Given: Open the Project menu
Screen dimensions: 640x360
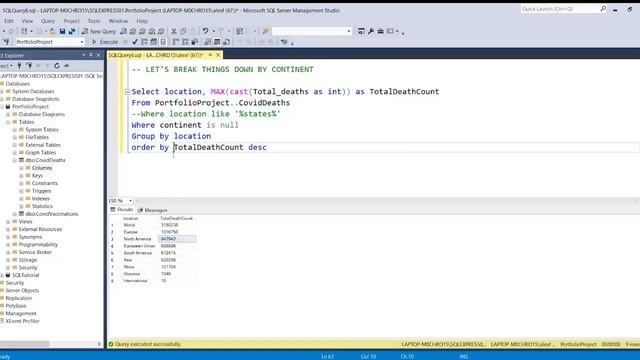Looking at the screenshot, I should [x=71, y=21].
